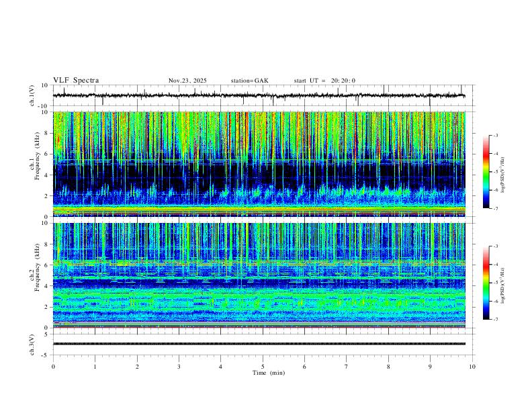Click the '-7' label on ch.2 color scale
532x411 pixels.
coord(495,320)
